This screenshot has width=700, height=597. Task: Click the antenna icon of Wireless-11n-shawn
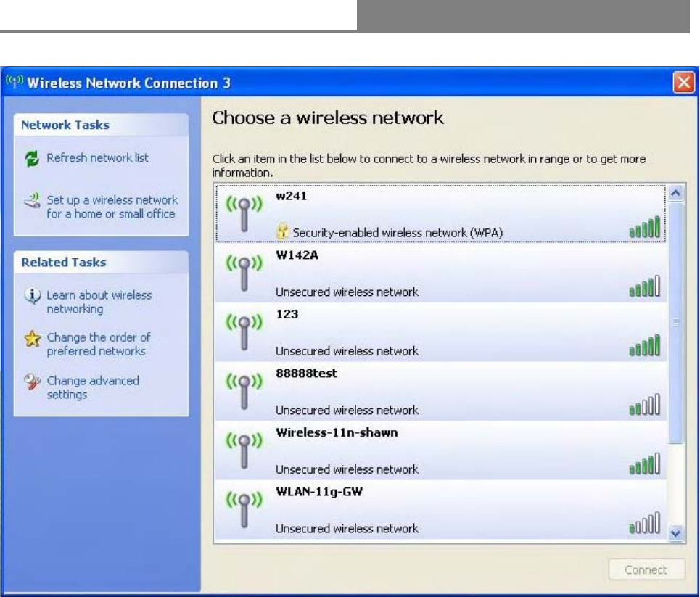pyautogui.click(x=244, y=450)
